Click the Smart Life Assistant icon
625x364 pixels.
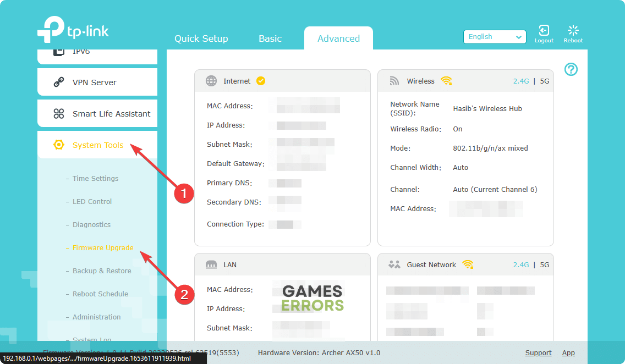point(58,113)
